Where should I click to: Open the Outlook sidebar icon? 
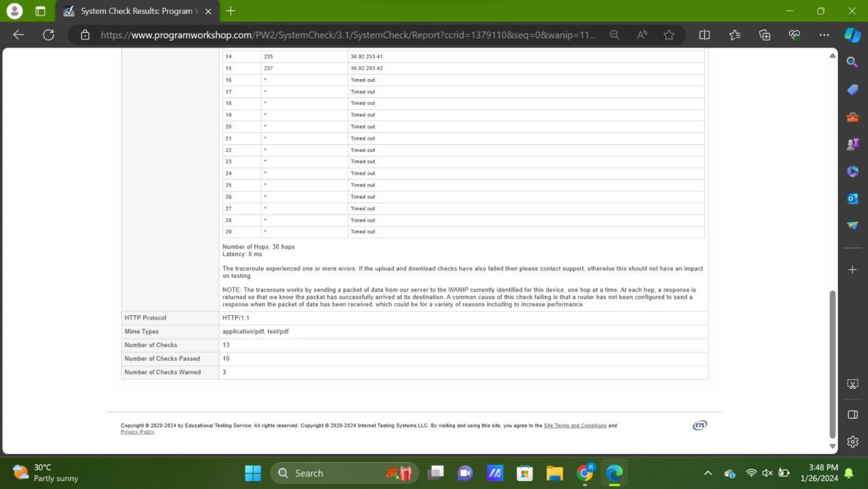point(852,199)
